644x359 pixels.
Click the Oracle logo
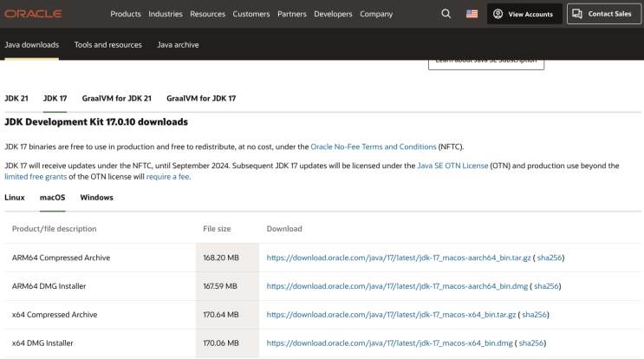34,14
